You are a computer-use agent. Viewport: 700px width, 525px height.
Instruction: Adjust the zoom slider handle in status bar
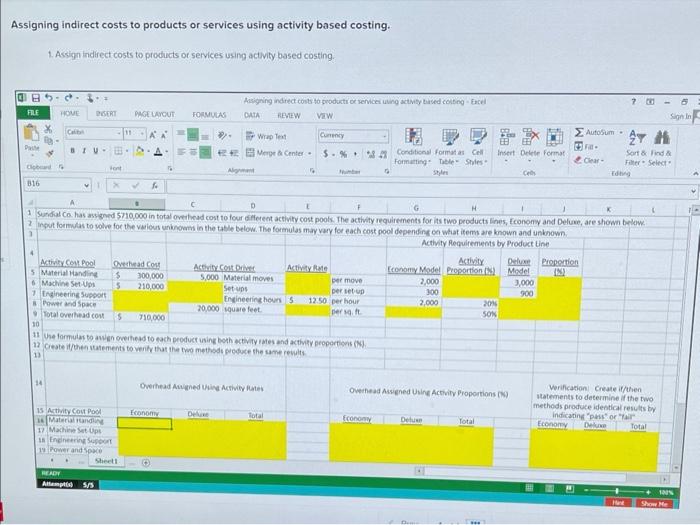pos(617,491)
